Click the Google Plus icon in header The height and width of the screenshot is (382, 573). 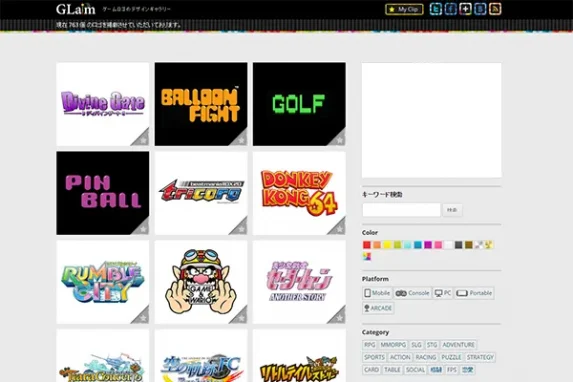point(465,9)
